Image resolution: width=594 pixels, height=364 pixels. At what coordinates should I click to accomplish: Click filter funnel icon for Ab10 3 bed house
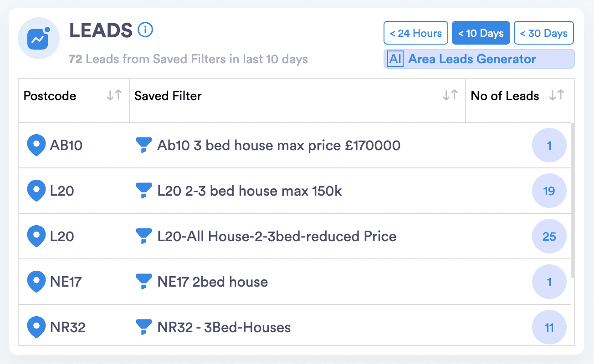pyautogui.click(x=143, y=146)
